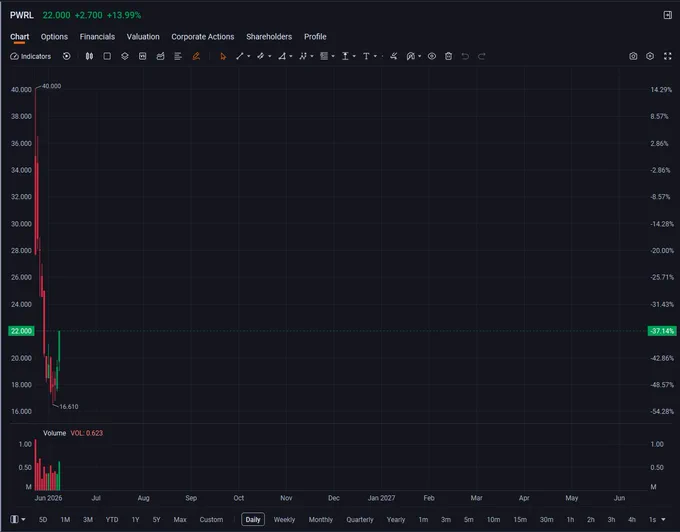The height and width of the screenshot is (532, 680).
Task: Expand the 1s interval dropdown
Action: point(663,519)
